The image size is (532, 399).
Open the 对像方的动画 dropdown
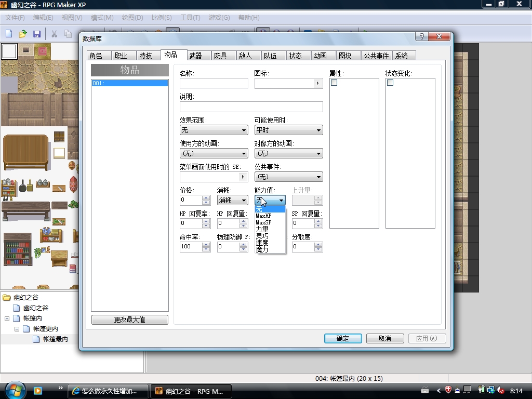click(x=288, y=153)
